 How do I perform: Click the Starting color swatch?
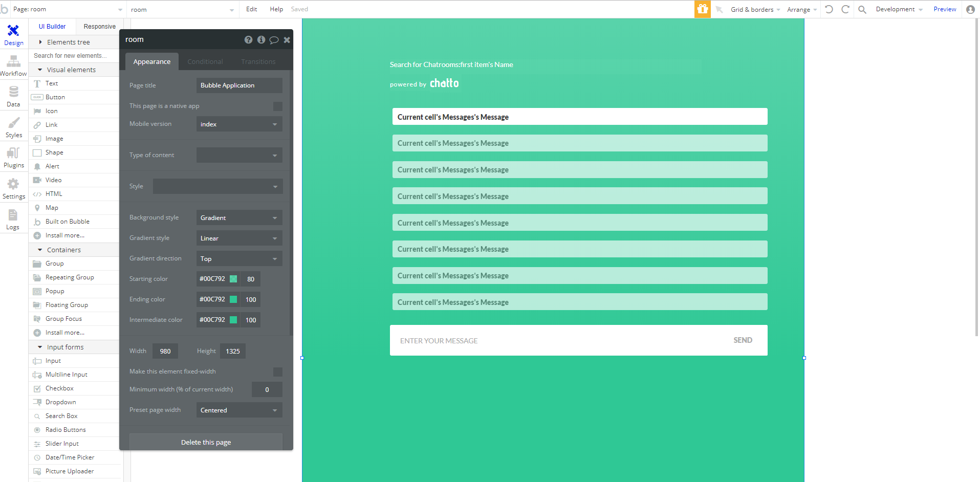pyautogui.click(x=233, y=279)
